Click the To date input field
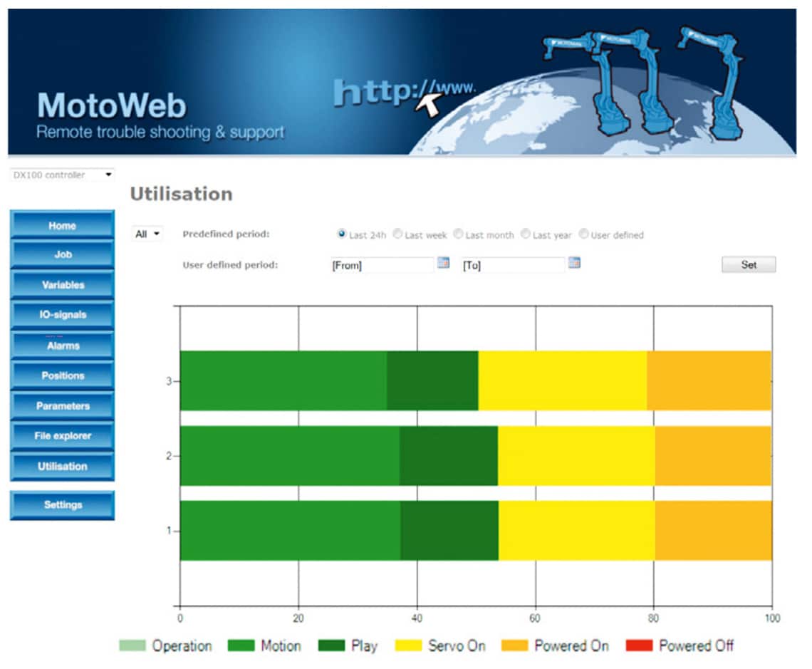The width and height of the screenshot is (812, 669). 513,266
